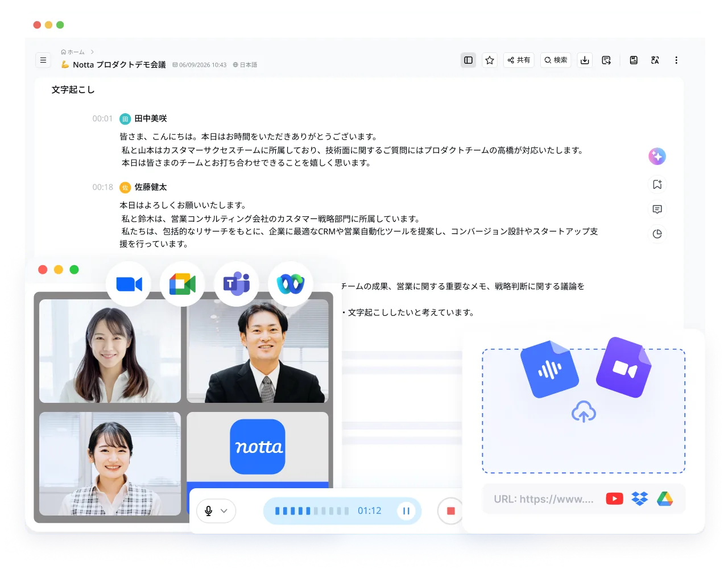Download the transcript with download icon
Image resolution: width=728 pixels, height=569 pixels.
click(x=585, y=60)
